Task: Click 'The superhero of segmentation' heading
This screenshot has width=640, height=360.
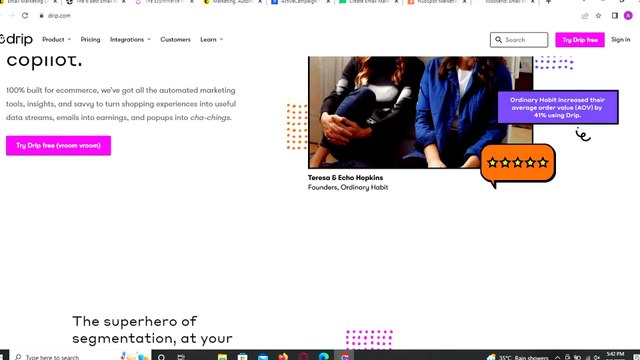Action: pos(152,330)
